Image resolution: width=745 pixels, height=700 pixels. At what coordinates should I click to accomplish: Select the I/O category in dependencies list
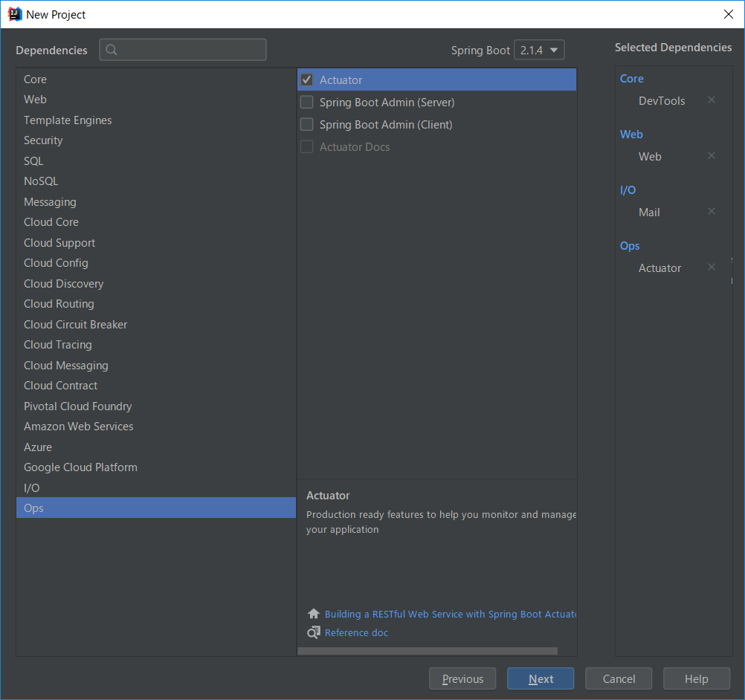click(x=156, y=487)
